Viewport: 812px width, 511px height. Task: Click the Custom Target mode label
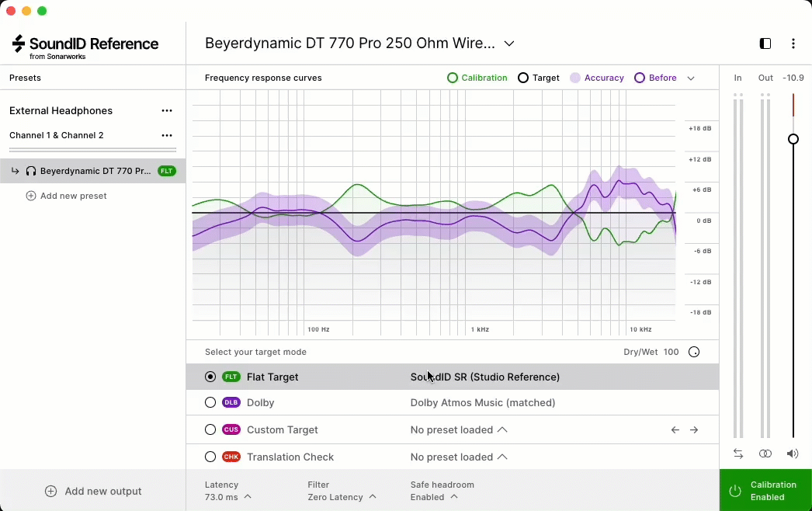click(x=283, y=429)
